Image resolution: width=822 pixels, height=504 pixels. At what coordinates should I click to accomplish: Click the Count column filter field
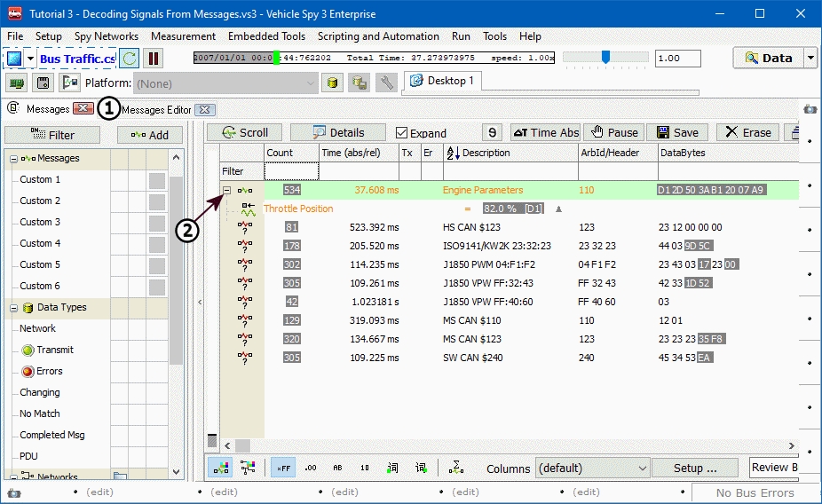click(290, 171)
